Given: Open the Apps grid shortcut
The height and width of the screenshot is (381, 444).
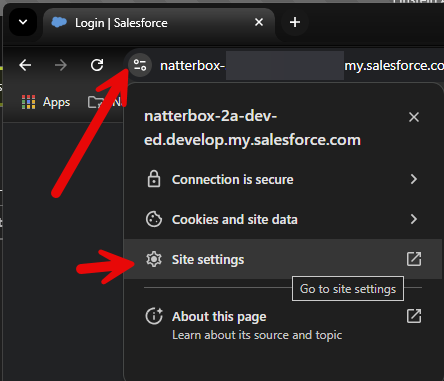Looking at the screenshot, I should click(x=46, y=102).
